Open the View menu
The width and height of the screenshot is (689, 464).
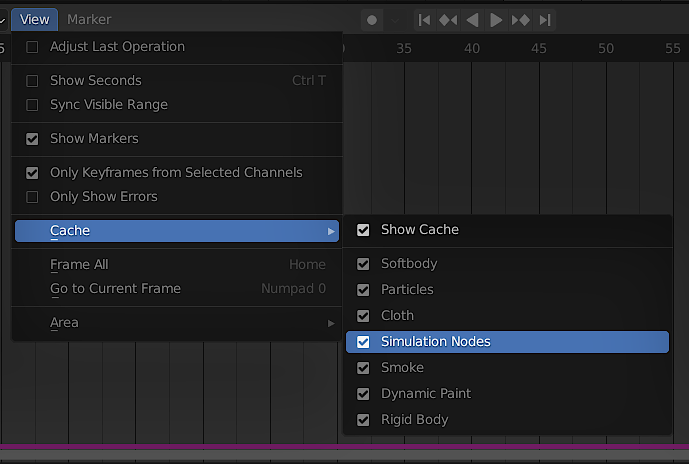coord(34,19)
